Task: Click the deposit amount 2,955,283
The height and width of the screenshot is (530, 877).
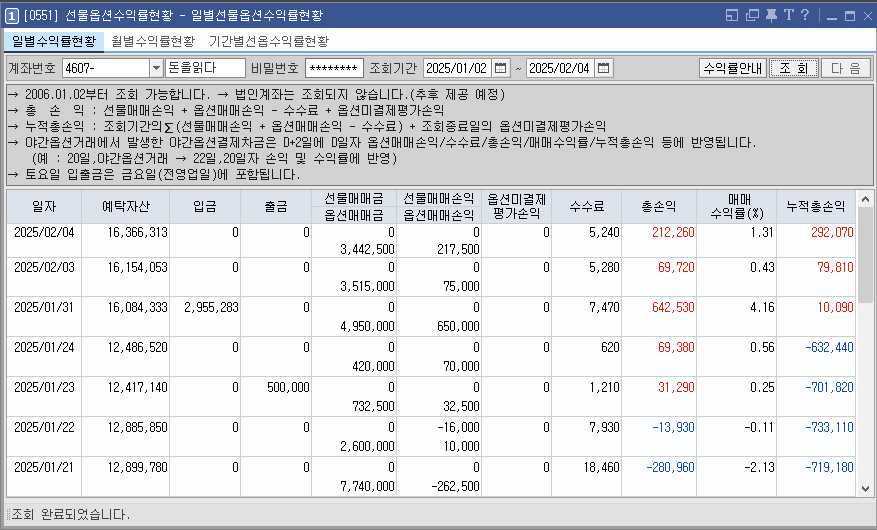Action: (x=211, y=307)
